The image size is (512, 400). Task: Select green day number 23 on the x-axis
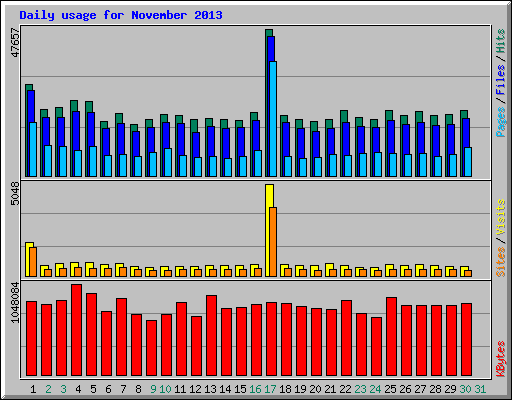360,389
